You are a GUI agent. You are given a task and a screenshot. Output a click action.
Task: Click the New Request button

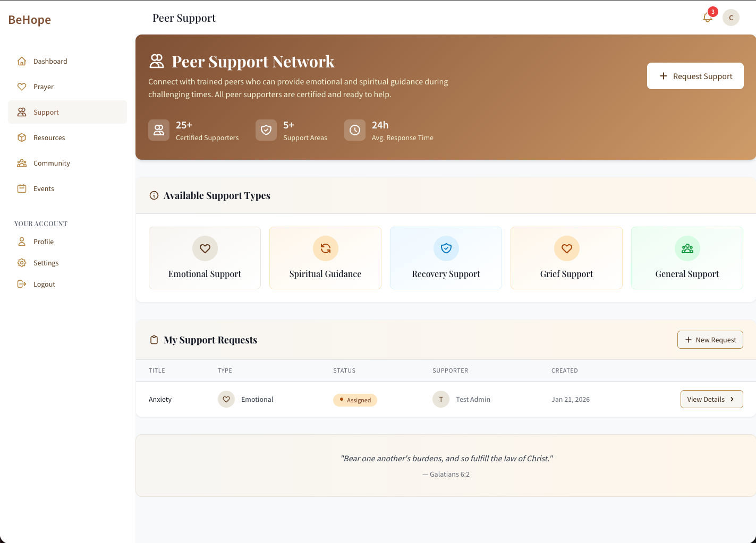click(x=710, y=340)
